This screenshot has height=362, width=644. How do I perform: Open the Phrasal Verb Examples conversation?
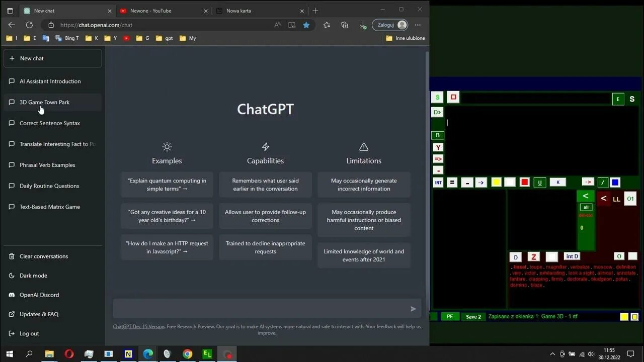pos(52,165)
